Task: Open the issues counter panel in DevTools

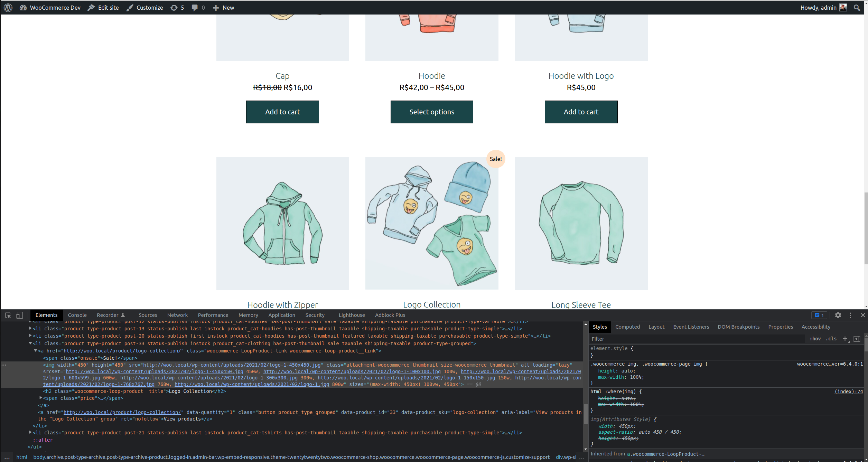Action: pyautogui.click(x=819, y=315)
